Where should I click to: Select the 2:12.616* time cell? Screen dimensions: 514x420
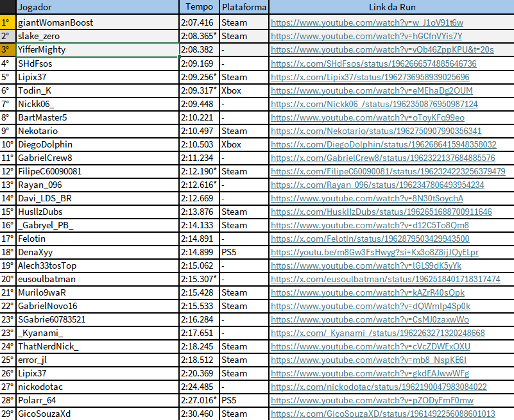pos(199,185)
